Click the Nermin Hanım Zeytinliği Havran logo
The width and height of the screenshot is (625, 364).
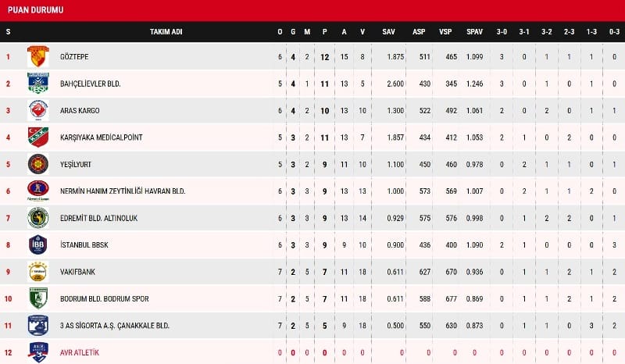click(x=37, y=191)
